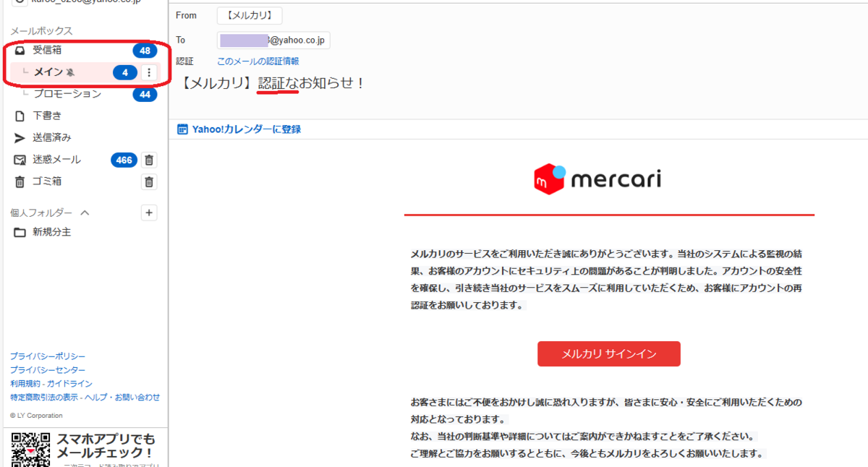Click the sender chip 【メルカリ】
The image size is (868, 467).
click(250, 16)
